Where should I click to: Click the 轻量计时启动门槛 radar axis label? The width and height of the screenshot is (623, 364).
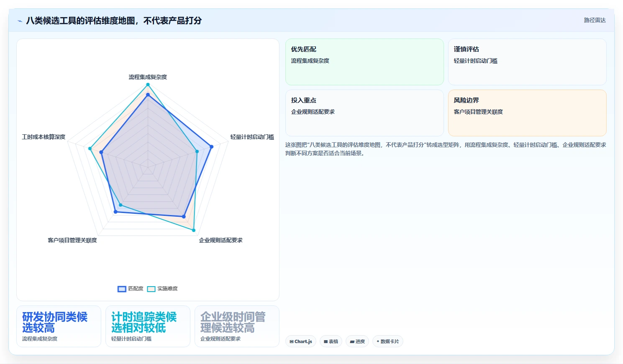click(x=252, y=137)
